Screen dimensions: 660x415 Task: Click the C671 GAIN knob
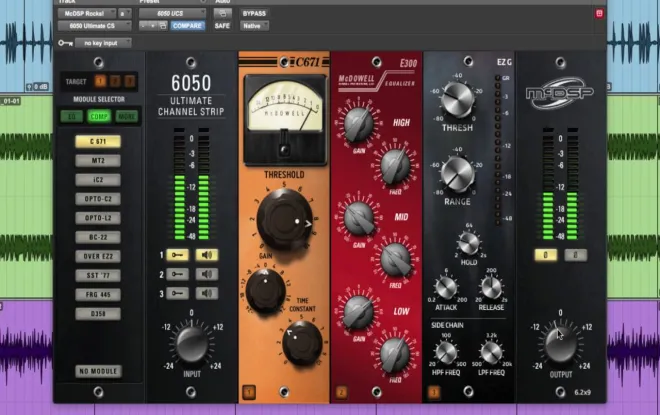266,290
